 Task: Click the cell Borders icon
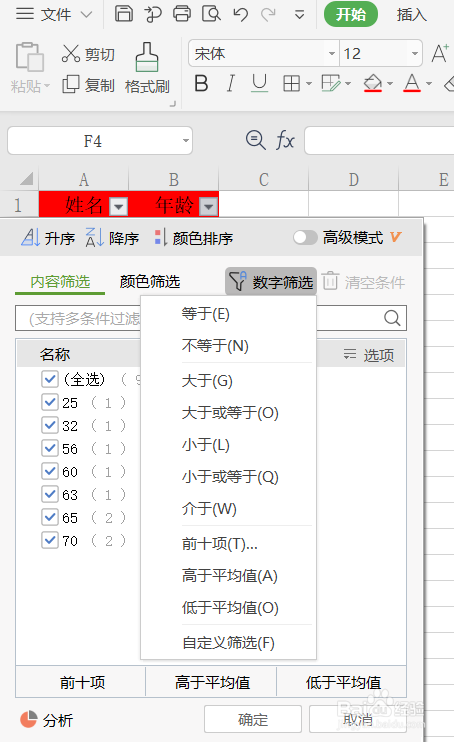click(x=291, y=84)
